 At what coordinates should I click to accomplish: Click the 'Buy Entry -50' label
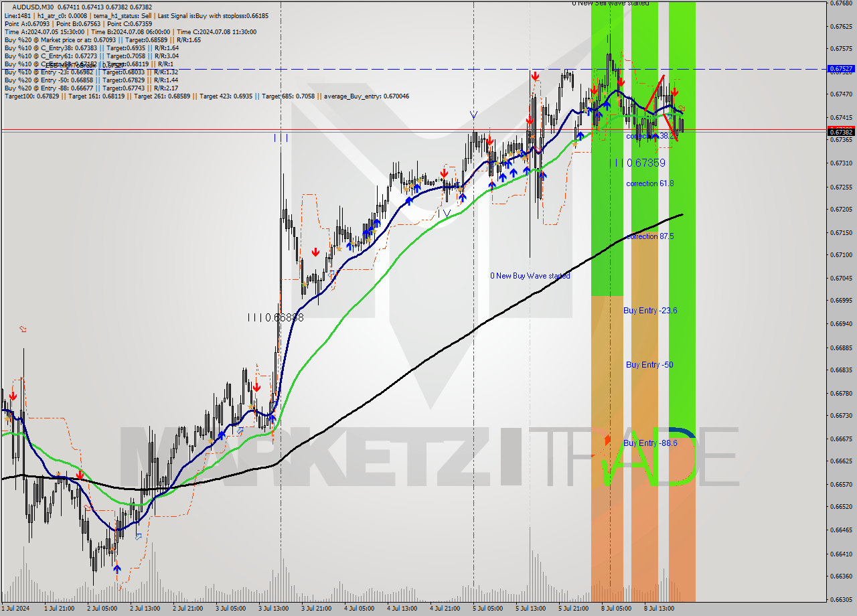649,365
